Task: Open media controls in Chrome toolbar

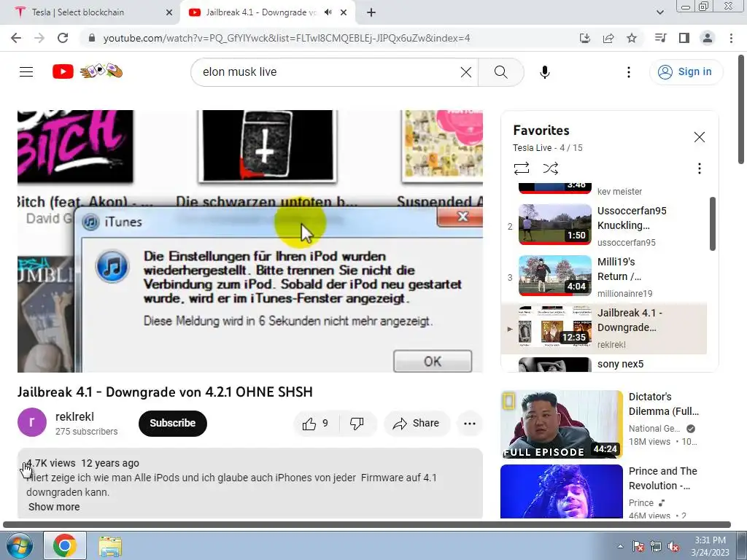Action: click(661, 38)
